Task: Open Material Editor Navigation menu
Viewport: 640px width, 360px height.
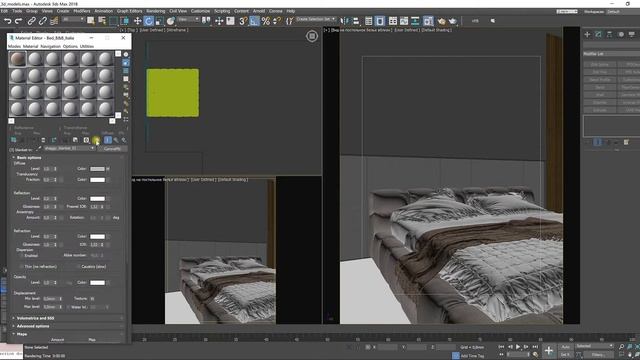Action: click(x=50, y=47)
